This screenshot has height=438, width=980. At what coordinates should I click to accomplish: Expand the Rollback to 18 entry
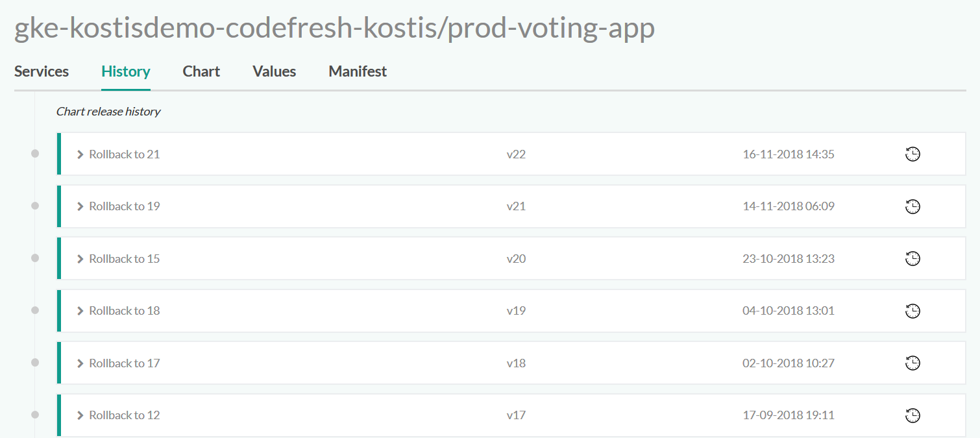pos(80,311)
